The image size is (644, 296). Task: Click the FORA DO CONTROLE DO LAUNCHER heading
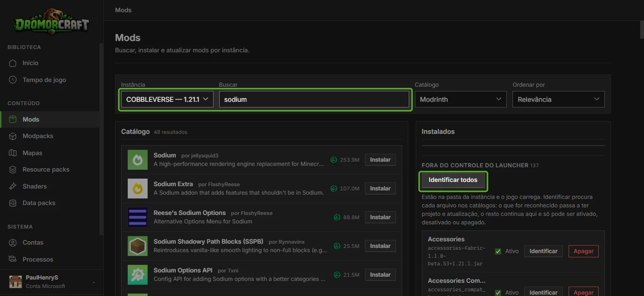point(475,165)
